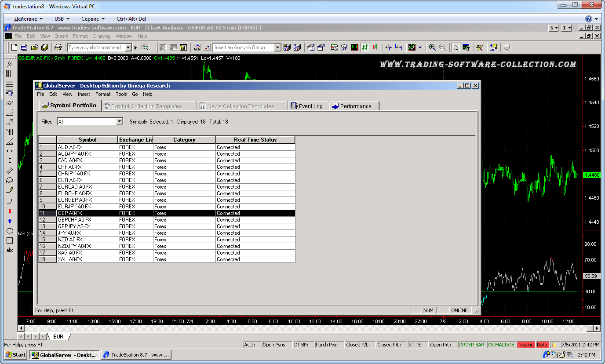Toggle the pointer cursor mode button
605x364 pixels.
click(456, 47)
